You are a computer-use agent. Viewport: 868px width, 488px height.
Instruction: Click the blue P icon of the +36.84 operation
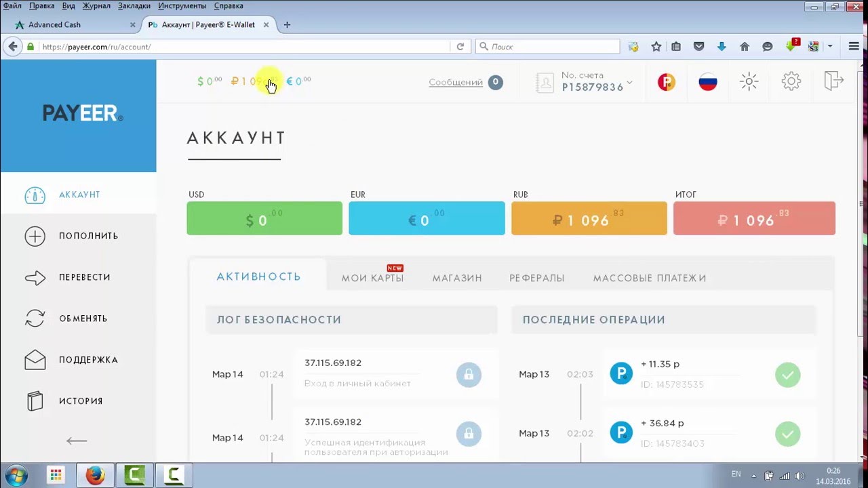point(621,432)
